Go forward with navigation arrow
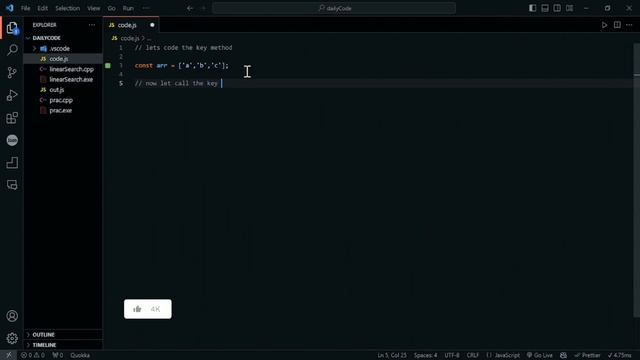 [203, 8]
